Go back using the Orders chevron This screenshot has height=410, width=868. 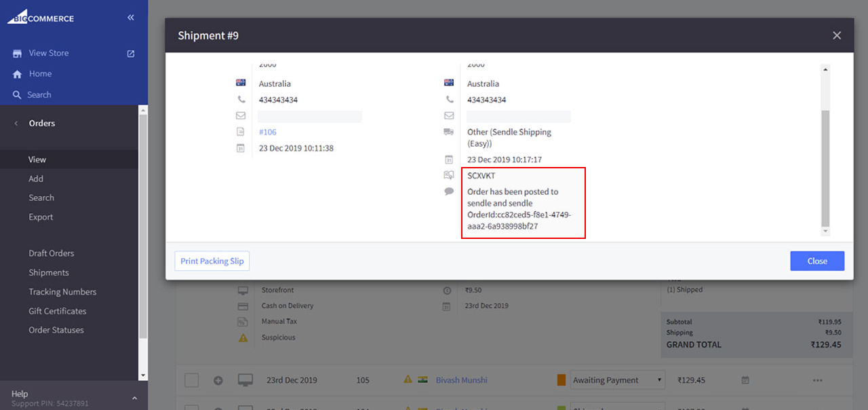tap(16, 124)
